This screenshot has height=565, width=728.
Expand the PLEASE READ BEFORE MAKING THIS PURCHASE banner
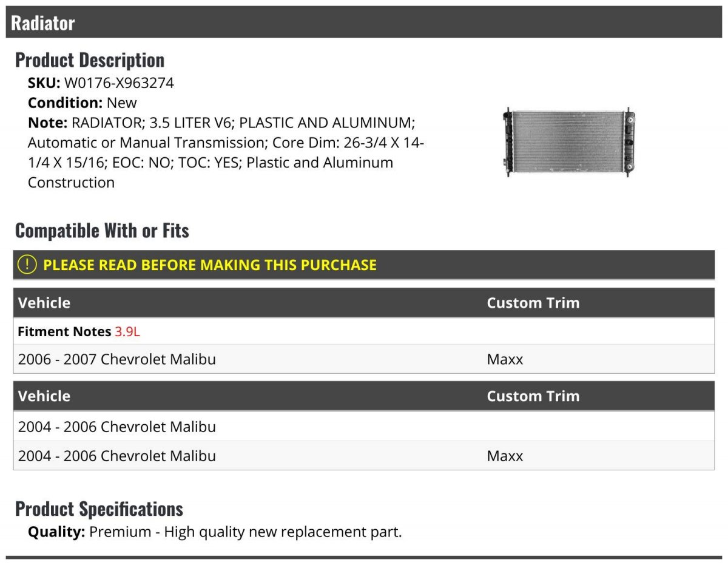tap(364, 265)
